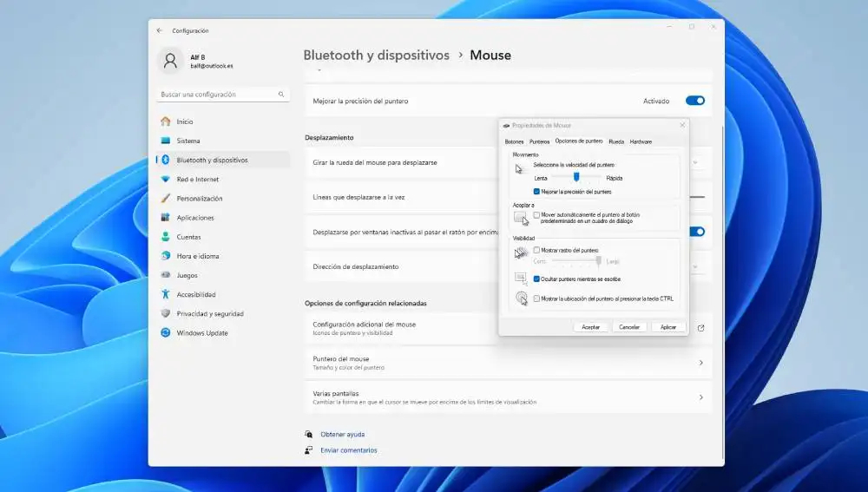The width and height of the screenshot is (868, 492).
Task: Open Red e Internet icon
Action: pos(166,180)
